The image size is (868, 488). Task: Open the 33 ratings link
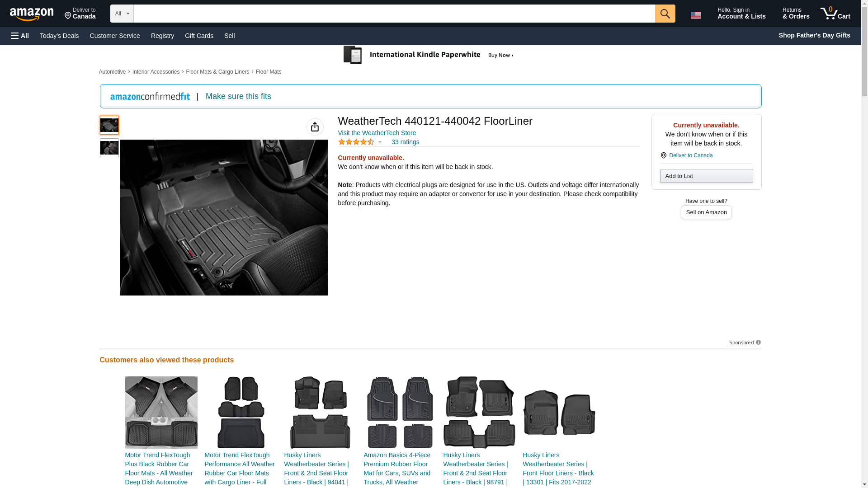[405, 142]
